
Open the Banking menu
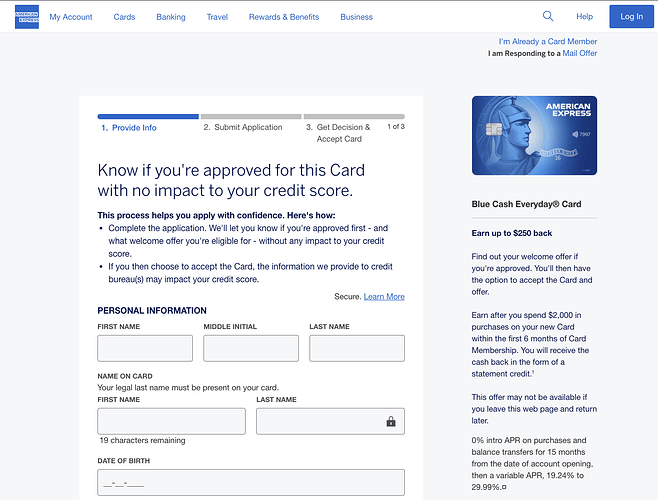tap(171, 17)
